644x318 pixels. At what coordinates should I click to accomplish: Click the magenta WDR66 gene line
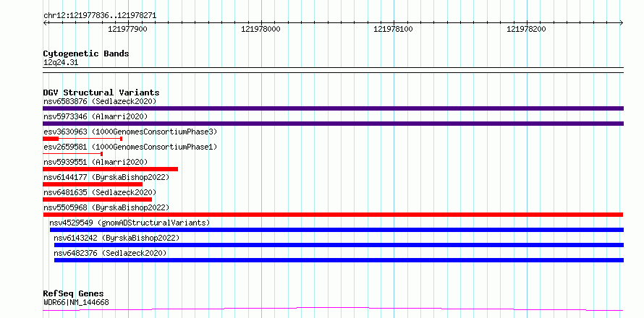[x=333, y=309]
